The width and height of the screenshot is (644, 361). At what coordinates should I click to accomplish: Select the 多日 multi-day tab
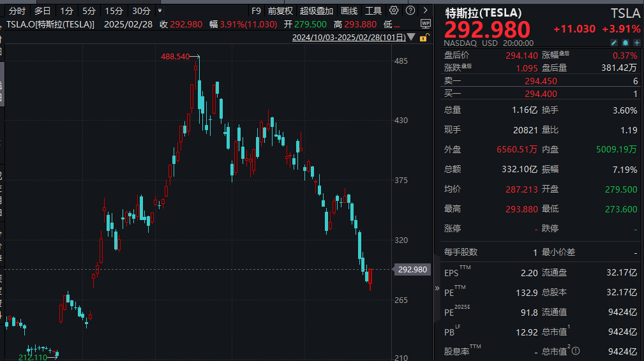coord(43,11)
